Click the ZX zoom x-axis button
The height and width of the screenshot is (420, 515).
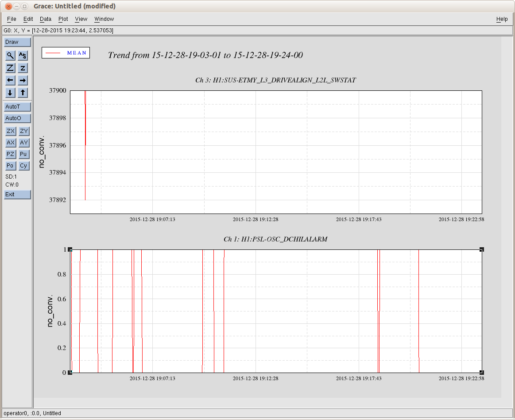coord(10,131)
